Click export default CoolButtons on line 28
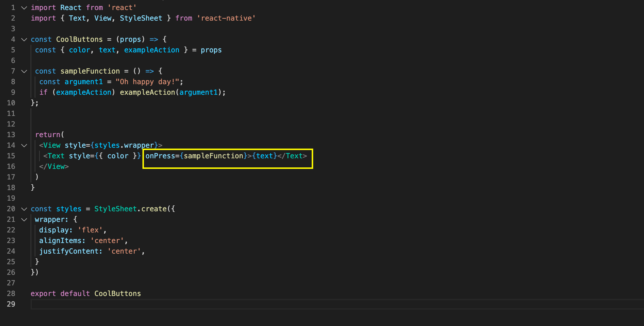Image resolution: width=644 pixels, height=326 pixels. point(86,293)
